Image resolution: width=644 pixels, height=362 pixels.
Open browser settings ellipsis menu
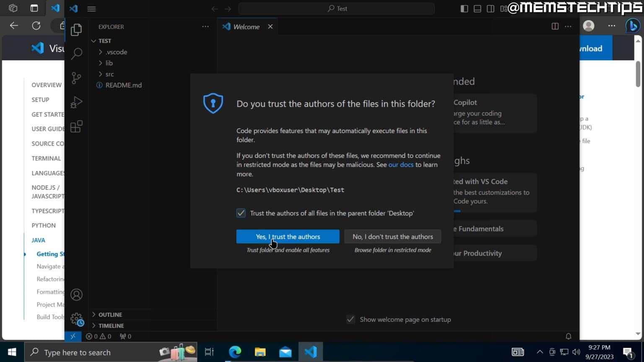point(612,26)
